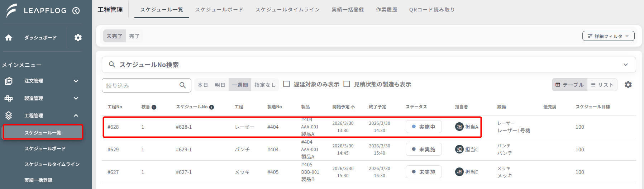Open the 詳細フィルタ dropdown

click(608, 36)
